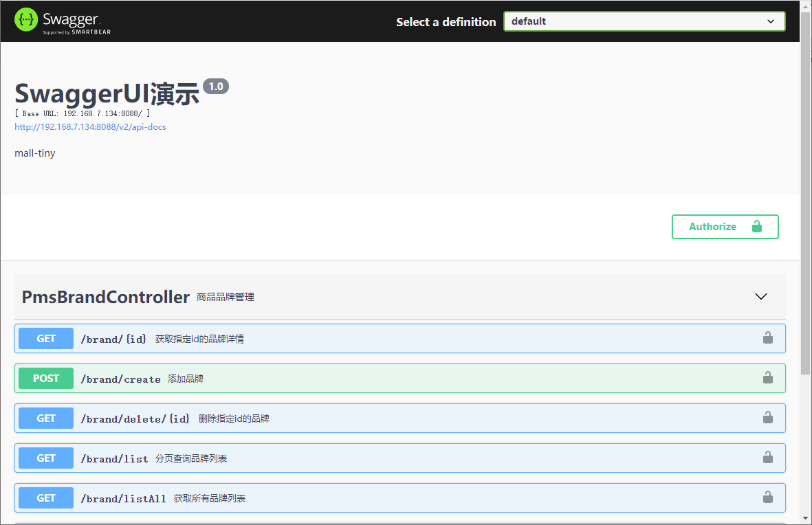Click the Swagger logo icon
Image resolution: width=812 pixels, height=525 pixels.
click(x=26, y=20)
